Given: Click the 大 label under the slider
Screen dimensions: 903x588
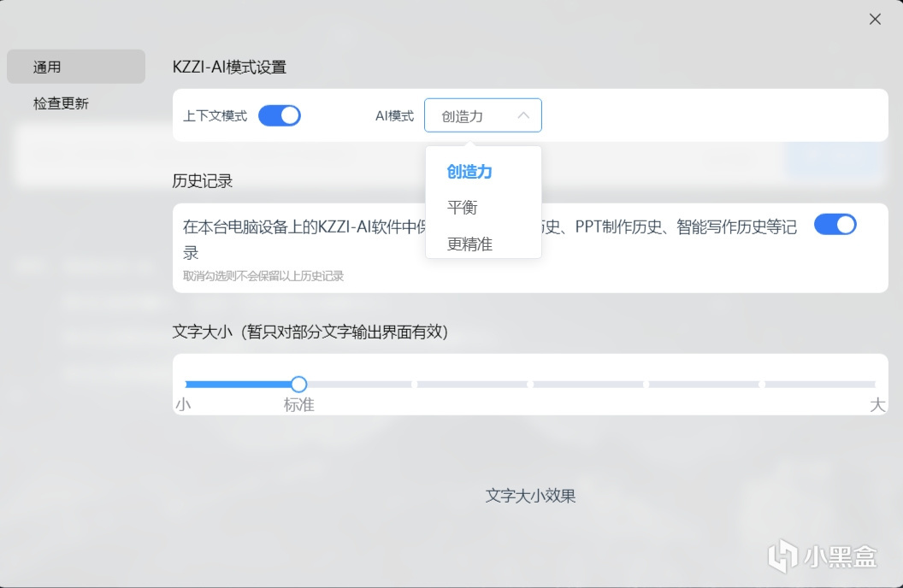Looking at the screenshot, I should (877, 405).
